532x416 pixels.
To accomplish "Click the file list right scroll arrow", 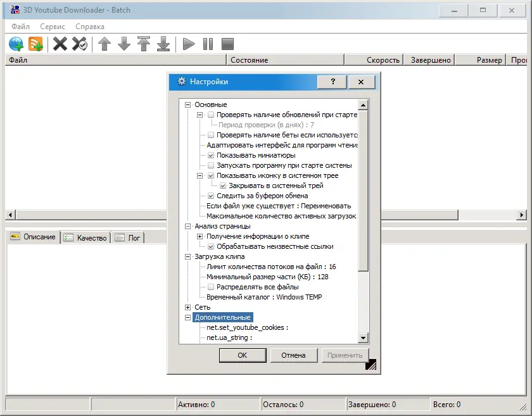I will point(521,215).
